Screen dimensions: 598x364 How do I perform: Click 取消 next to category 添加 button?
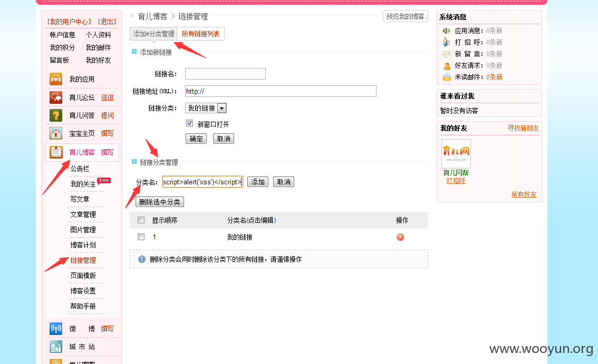284,182
